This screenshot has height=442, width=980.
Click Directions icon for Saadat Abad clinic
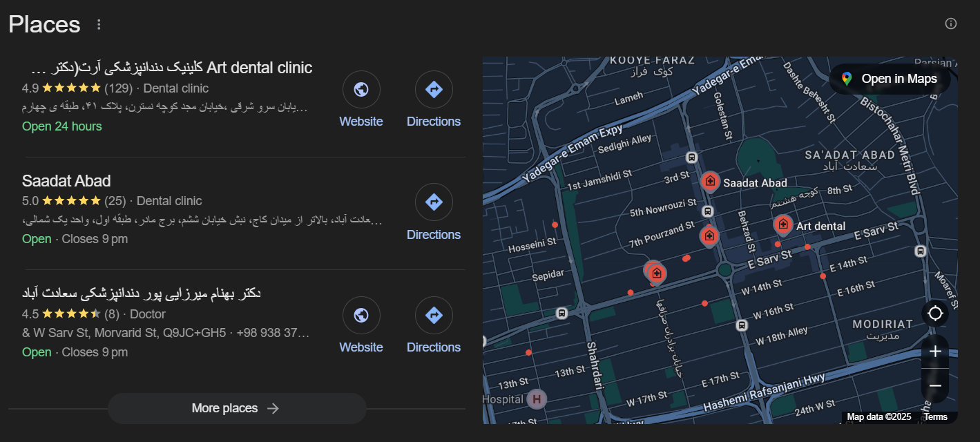pos(433,202)
